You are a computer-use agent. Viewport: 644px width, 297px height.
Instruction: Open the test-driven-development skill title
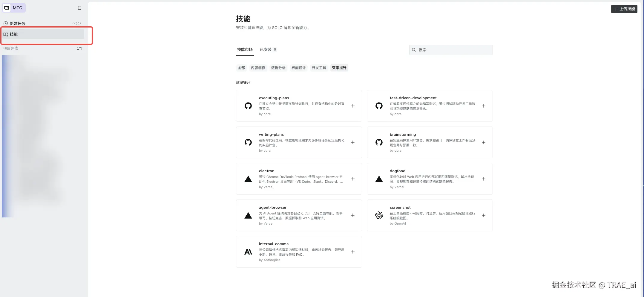pyautogui.click(x=413, y=98)
